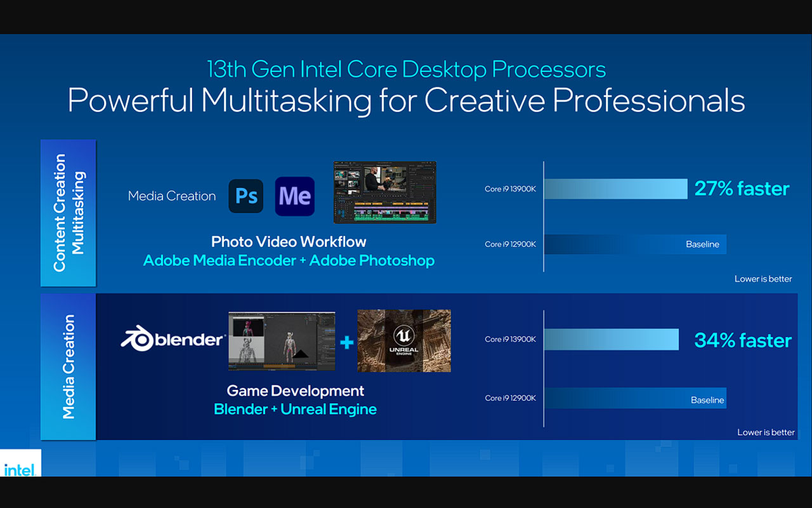812x508 pixels.
Task: Click the Blender logo
Action: [172, 340]
